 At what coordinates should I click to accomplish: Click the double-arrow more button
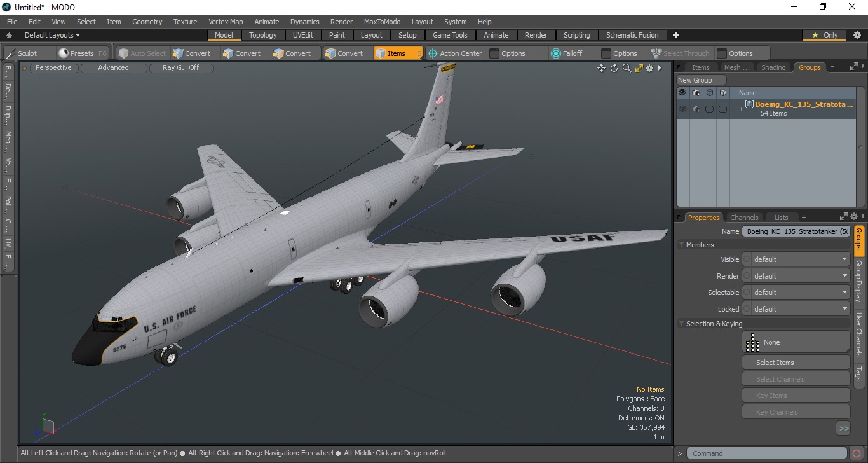(x=844, y=429)
